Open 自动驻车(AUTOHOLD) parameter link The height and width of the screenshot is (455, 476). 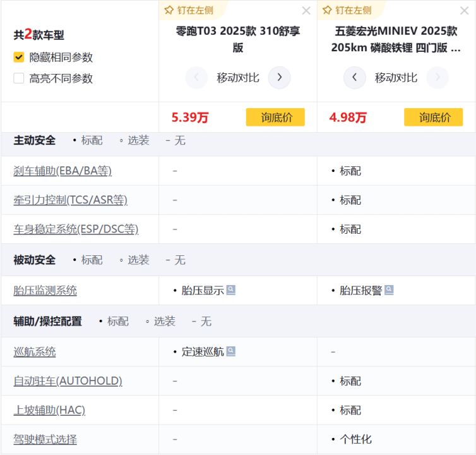(x=68, y=381)
